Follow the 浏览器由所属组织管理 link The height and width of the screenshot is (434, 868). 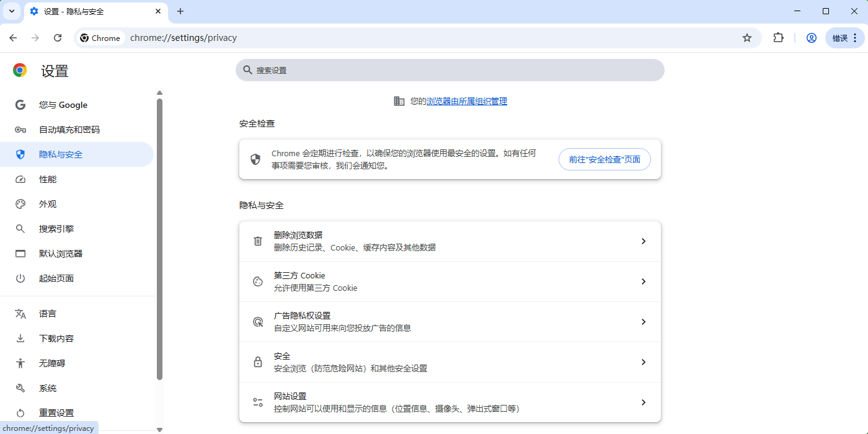pos(466,101)
